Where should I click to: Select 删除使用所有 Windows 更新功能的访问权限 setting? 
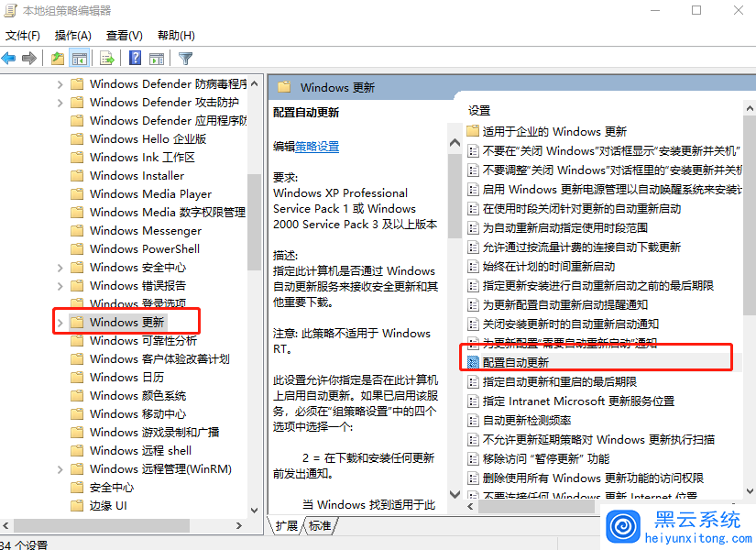[x=593, y=478]
